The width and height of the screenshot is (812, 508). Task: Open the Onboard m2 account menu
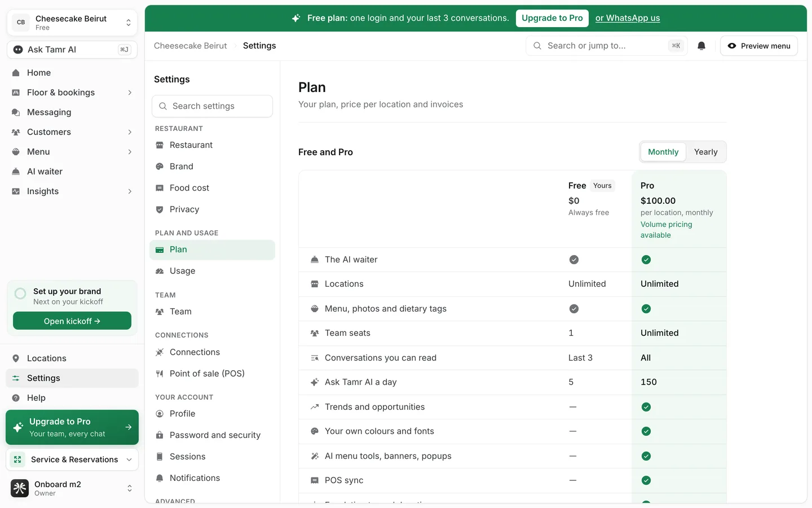[x=72, y=488]
